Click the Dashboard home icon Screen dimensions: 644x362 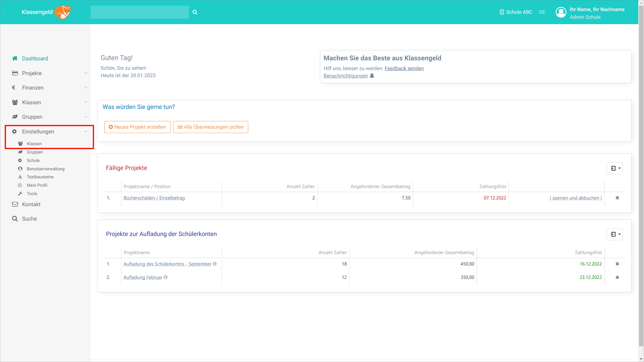tap(15, 58)
